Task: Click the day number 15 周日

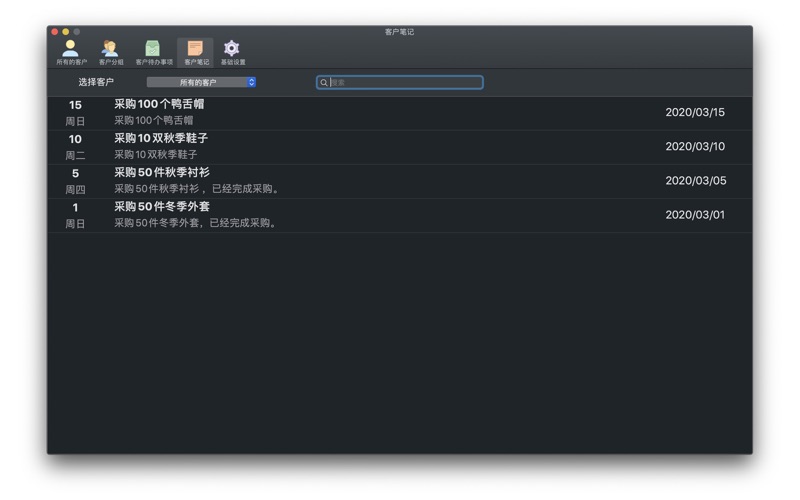Action: 75,113
